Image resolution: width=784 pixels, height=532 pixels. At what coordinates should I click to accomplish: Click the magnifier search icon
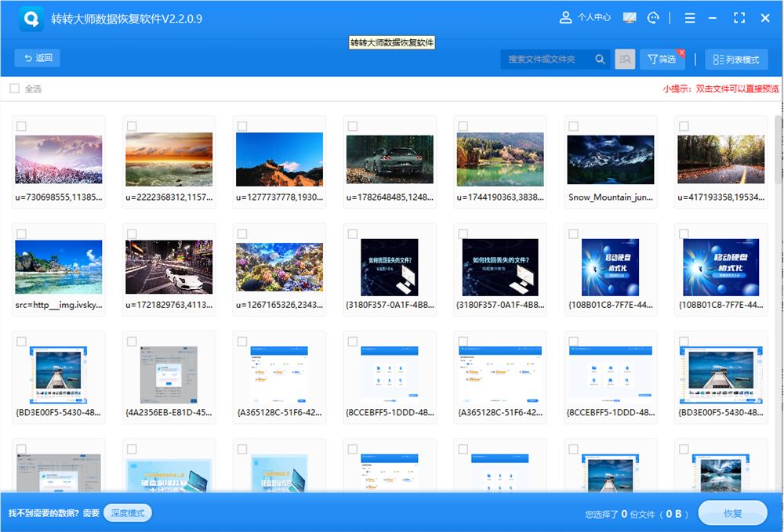(600, 59)
